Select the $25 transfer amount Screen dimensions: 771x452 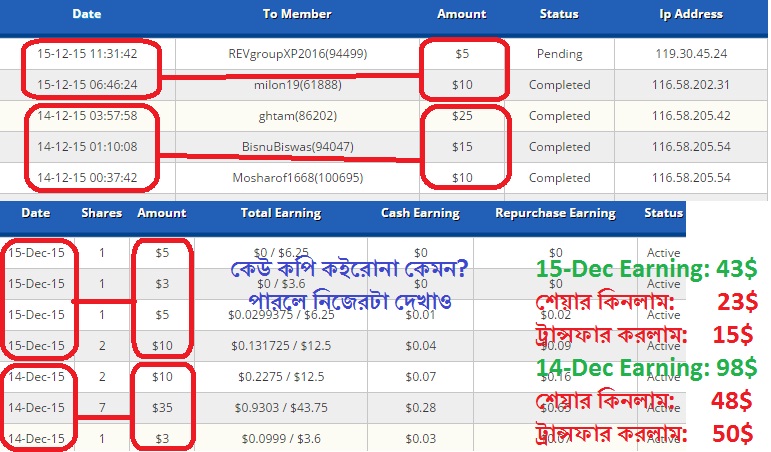click(x=461, y=116)
